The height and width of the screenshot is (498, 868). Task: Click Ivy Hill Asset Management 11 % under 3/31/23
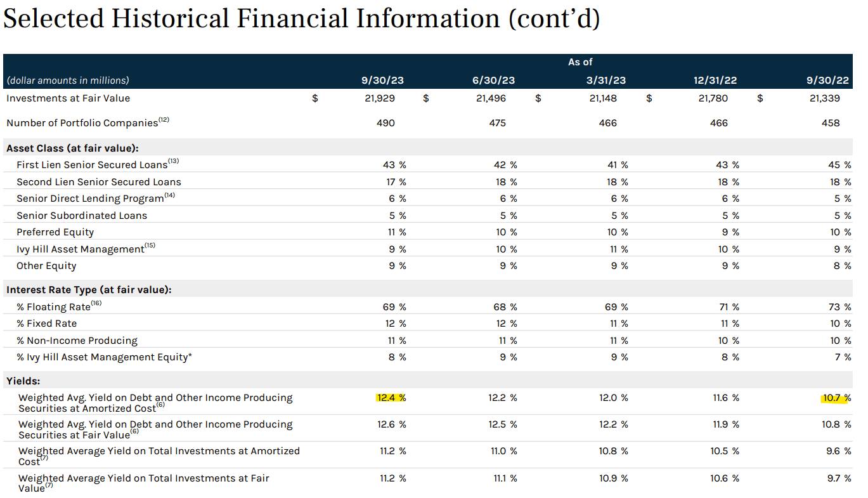pos(619,249)
